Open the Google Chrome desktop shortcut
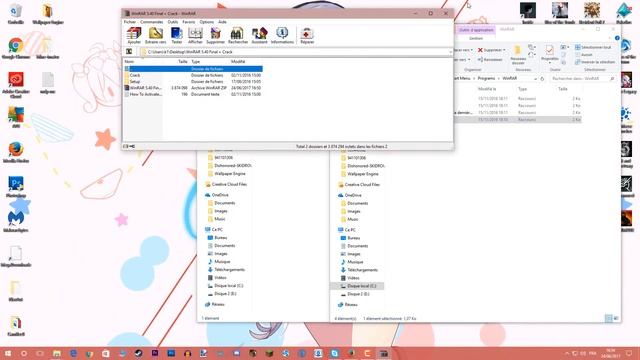This screenshot has width=640, height=360. 16,48
